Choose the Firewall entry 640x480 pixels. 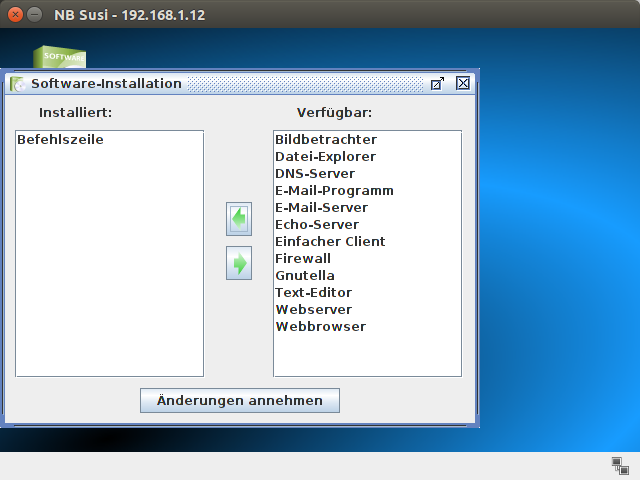303,259
